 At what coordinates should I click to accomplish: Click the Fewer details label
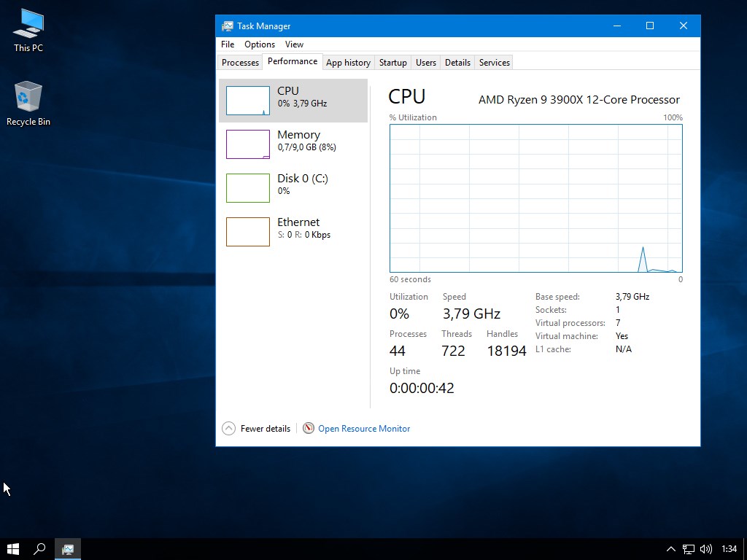coord(266,429)
